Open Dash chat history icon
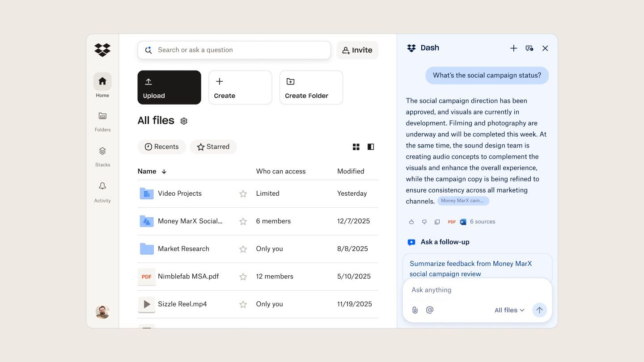This screenshot has height=362, width=644. coord(529,48)
